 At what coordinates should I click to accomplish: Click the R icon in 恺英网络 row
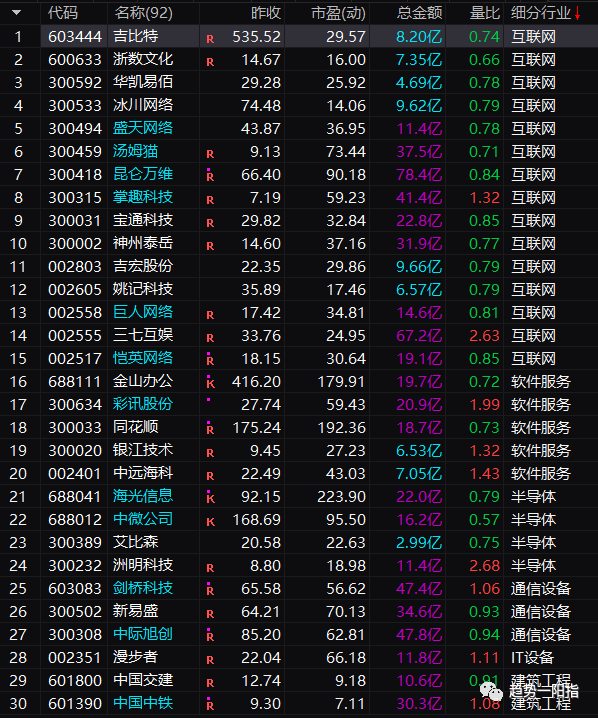coord(210,361)
